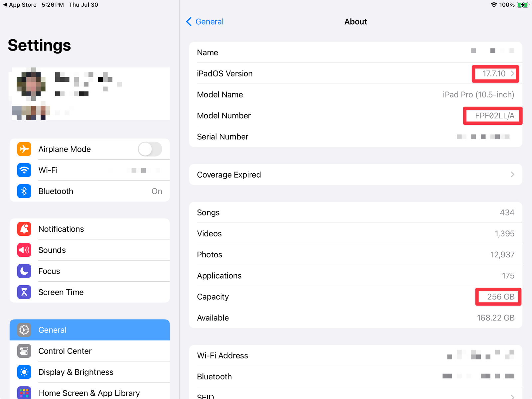Tap the battery charging icon
Image resolution: width=532 pixels, height=399 pixels.
click(523, 5)
